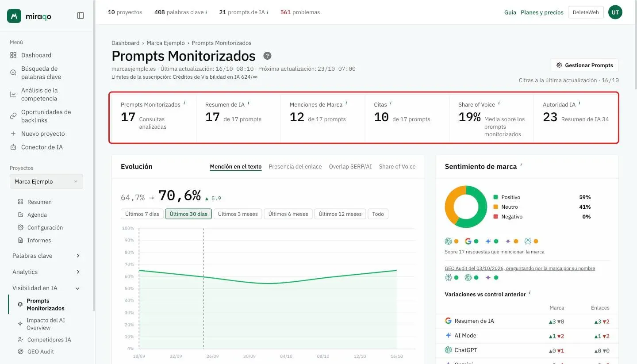Select Prompts Monitorizados in the sidebar
This screenshot has width=637, height=364.
point(45,305)
